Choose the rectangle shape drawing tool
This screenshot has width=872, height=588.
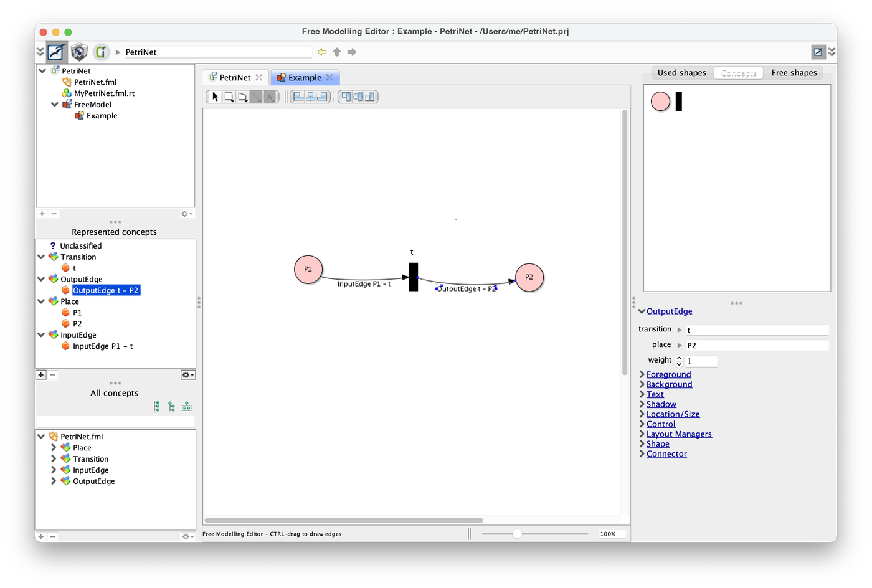click(x=229, y=97)
